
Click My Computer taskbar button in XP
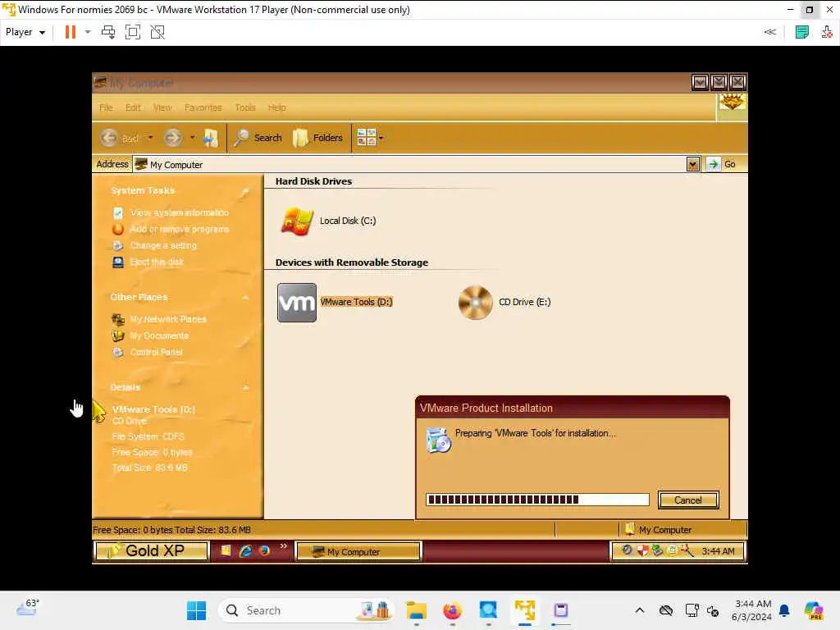pyautogui.click(x=358, y=552)
